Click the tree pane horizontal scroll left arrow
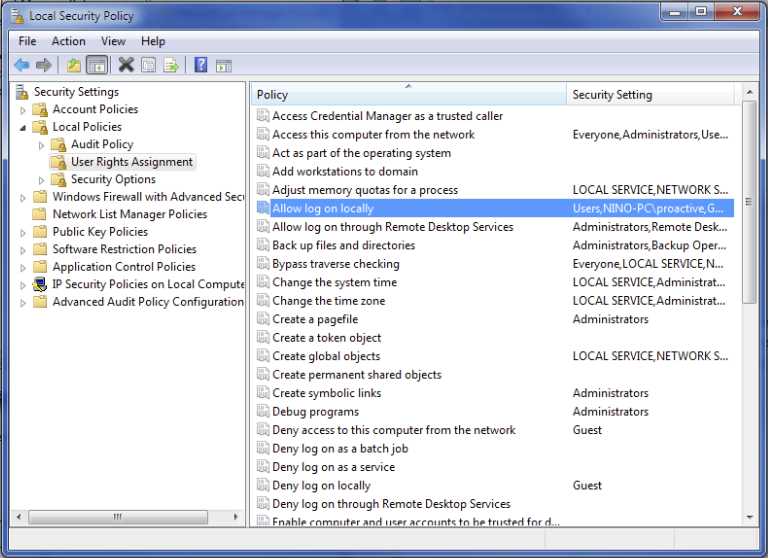The width and height of the screenshot is (768, 558). [19, 517]
